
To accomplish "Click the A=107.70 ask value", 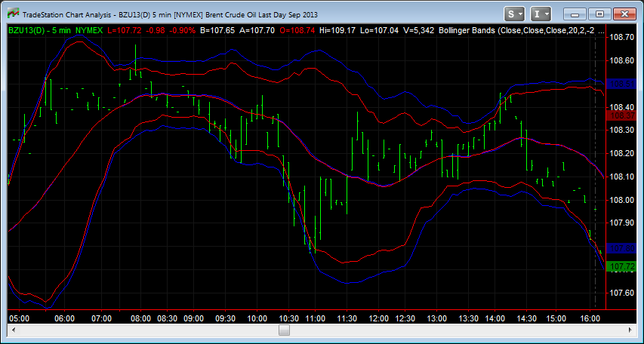I will tap(257, 30).
